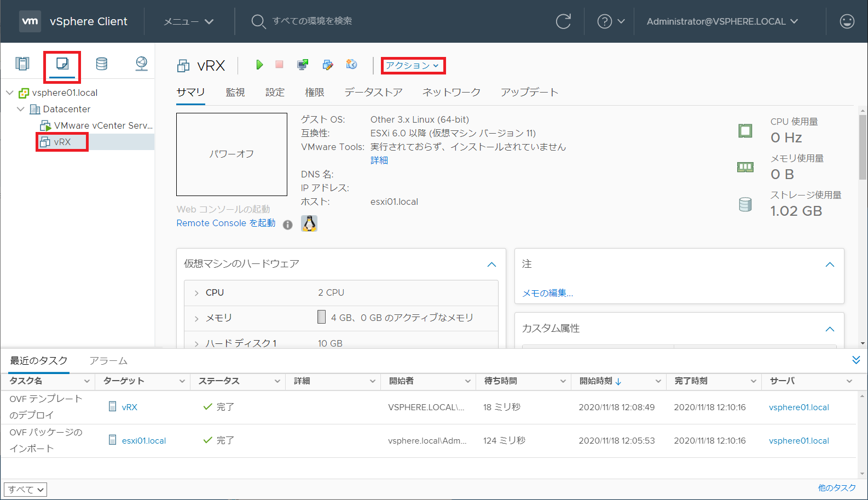
Task: Switch to the 監視 tab
Action: tap(235, 92)
